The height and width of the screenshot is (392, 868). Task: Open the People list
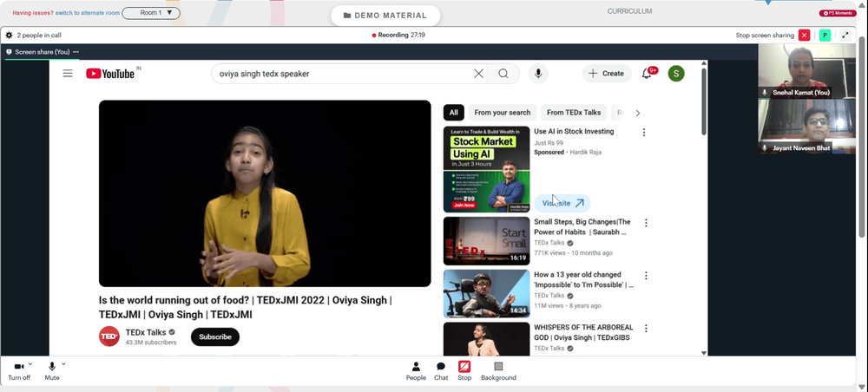pos(416,371)
